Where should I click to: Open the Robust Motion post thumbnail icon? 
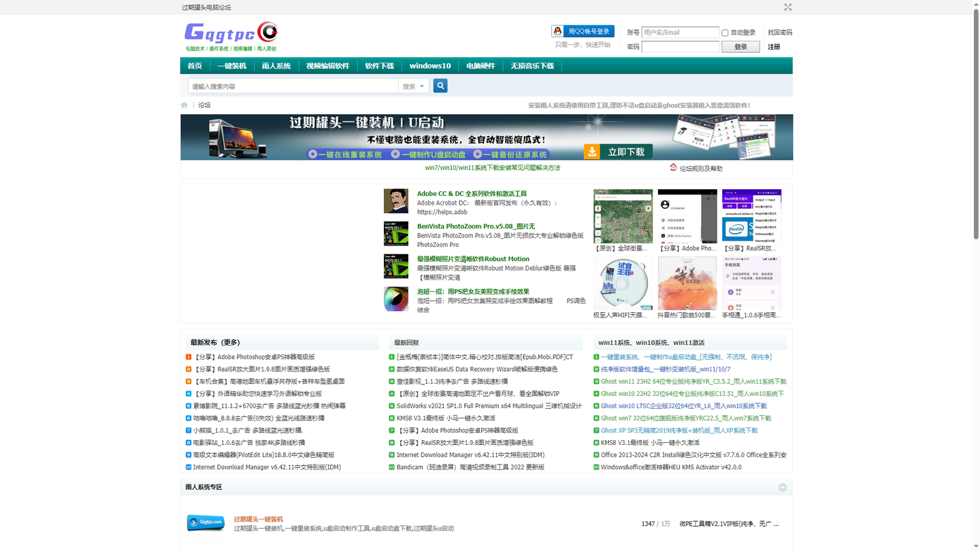coord(396,266)
